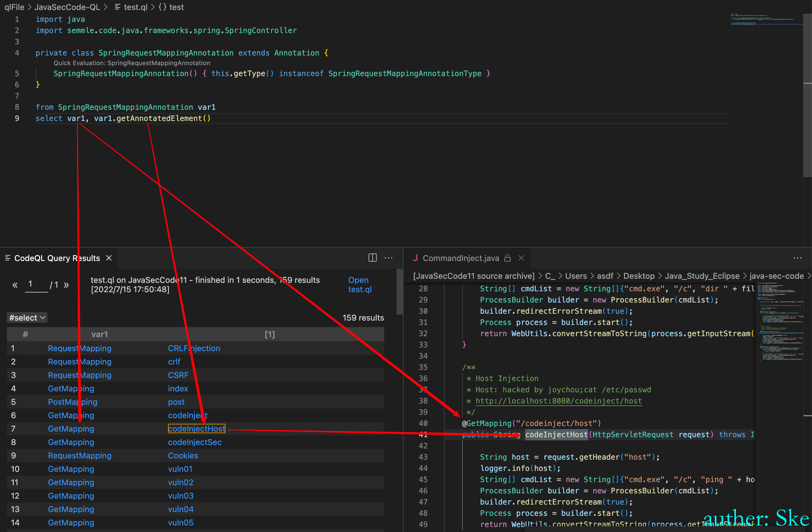This screenshot has height=532, width=812.
Task: Open test.ql link
Action: [359, 285]
